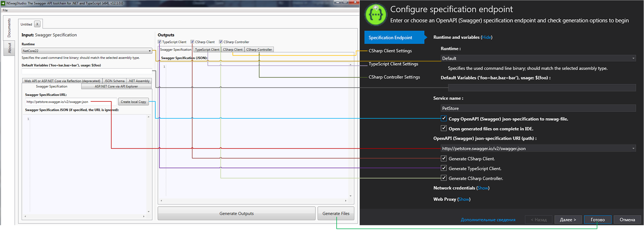The image size is (644, 234).
Task: Select the Specification Endpoint wizard step
Action: (x=394, y=37)
